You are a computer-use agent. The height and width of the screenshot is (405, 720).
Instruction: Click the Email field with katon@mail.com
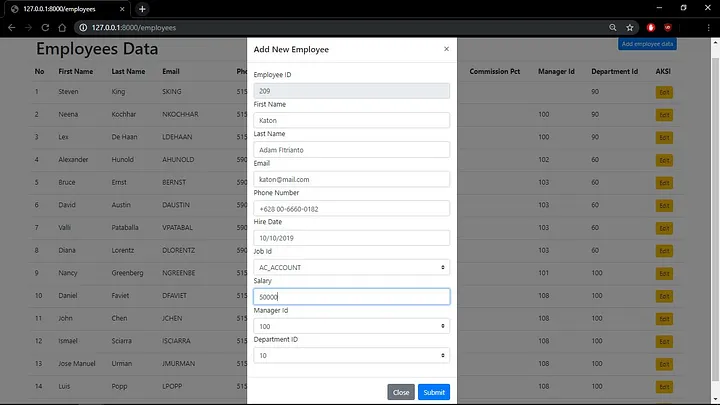point(352,179)
